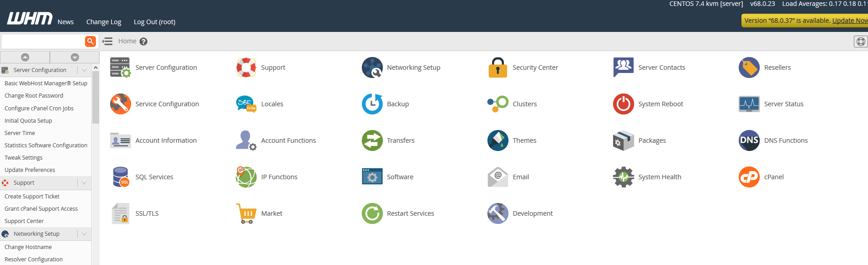The image size is (868, 265).
Task: Collapse the Support sidebar section chevron
Action: 84,182
